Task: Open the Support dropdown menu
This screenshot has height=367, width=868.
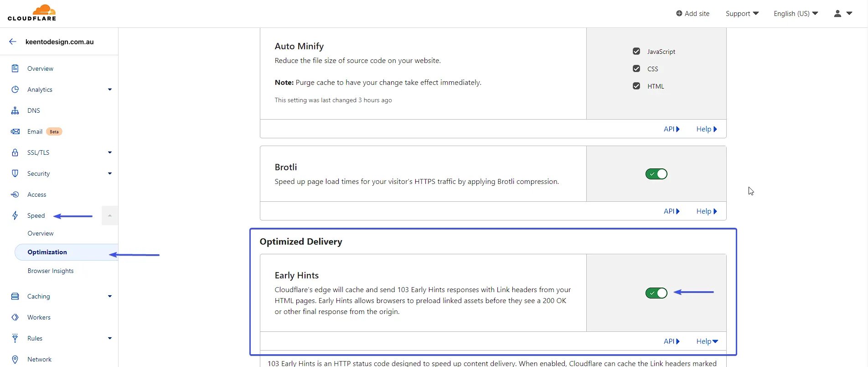Action: tap(742, 14)
